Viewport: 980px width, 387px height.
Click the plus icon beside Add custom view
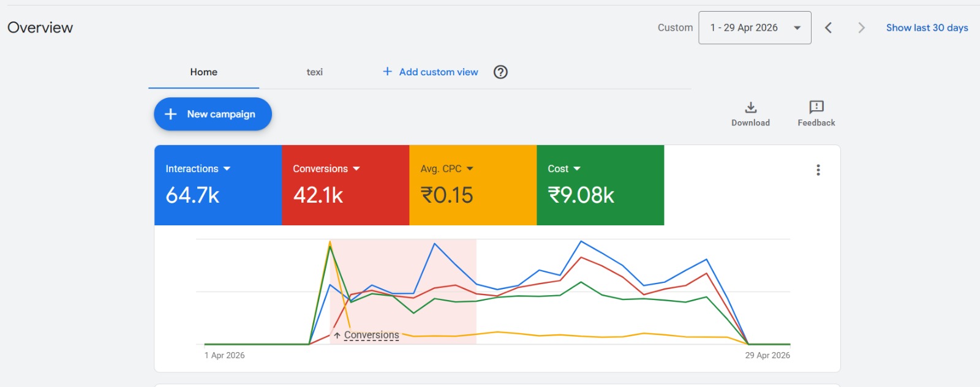[x=387, y=72]
